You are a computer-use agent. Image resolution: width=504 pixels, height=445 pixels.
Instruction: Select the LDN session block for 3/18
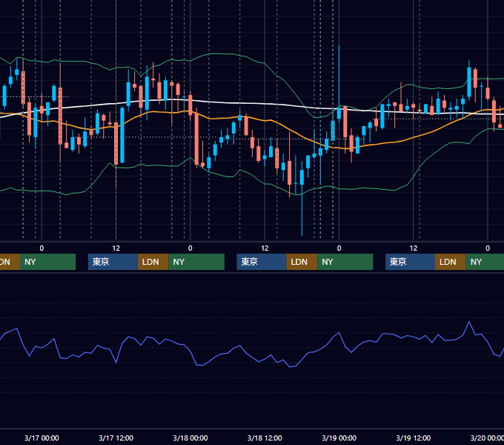[x=302, y=262]
